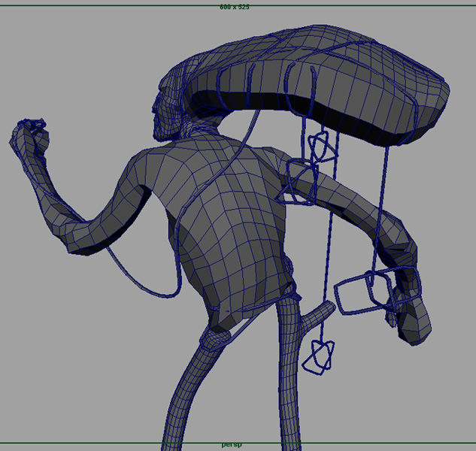Click the 'persp' camera label
Image resolution: width=476 pixels, height=451 pixels.
point(232,445)
